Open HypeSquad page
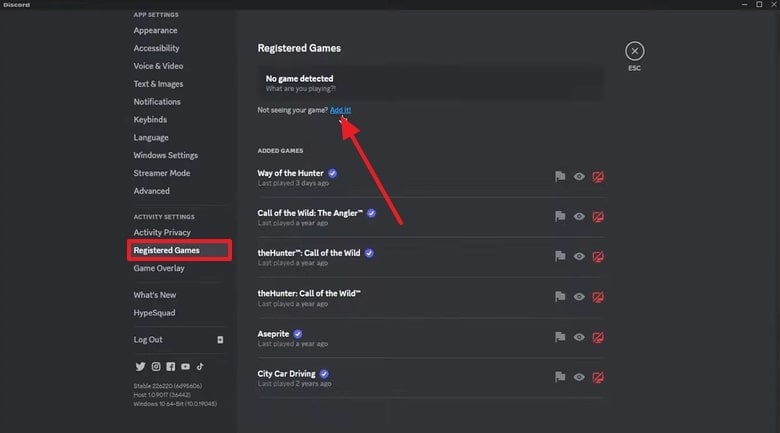780x433 pixels. pyautogui.click(x=154, y=313)
